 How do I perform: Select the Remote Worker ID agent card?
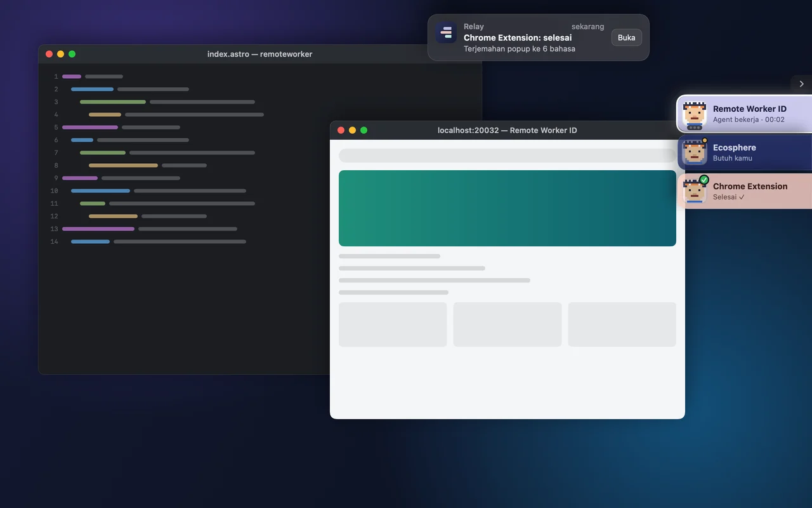click(745, 114)
